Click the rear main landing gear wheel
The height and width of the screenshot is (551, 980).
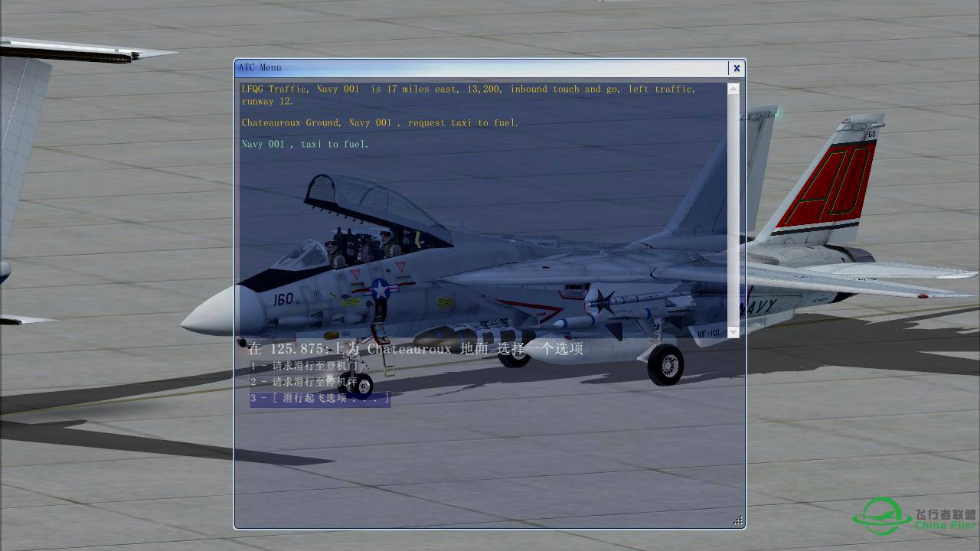pyautogui.click(x=665, y=365)
